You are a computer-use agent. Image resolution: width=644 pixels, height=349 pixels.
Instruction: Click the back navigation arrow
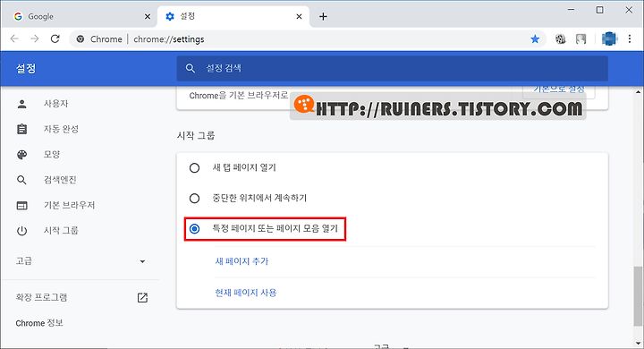click(14, 39)
